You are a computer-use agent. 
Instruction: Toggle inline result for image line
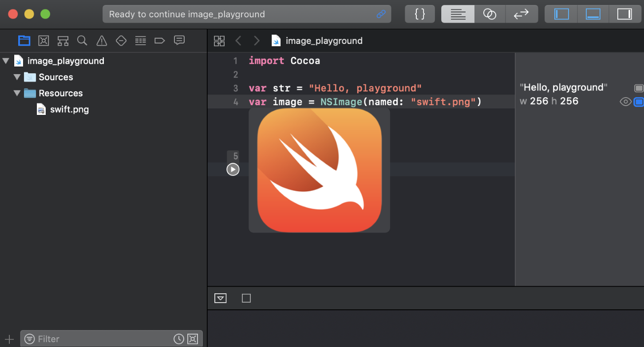pyautogui.click(x=639, y=102)
